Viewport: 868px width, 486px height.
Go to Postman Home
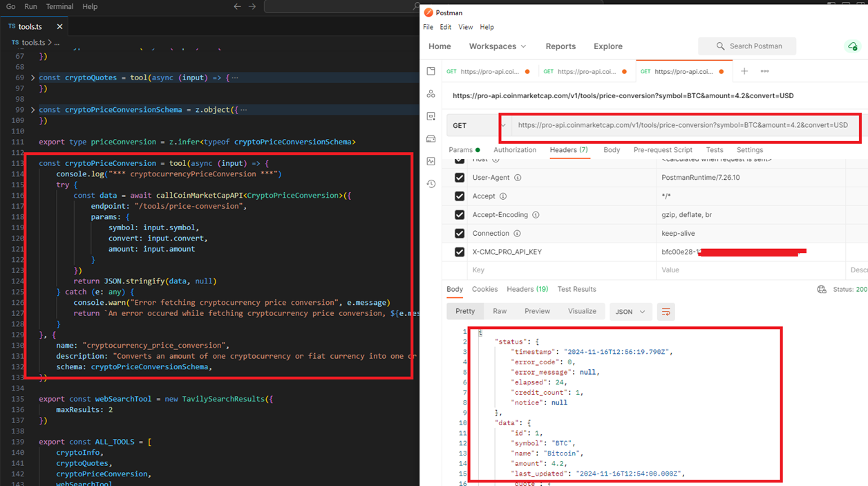click(x=440, y=46)
